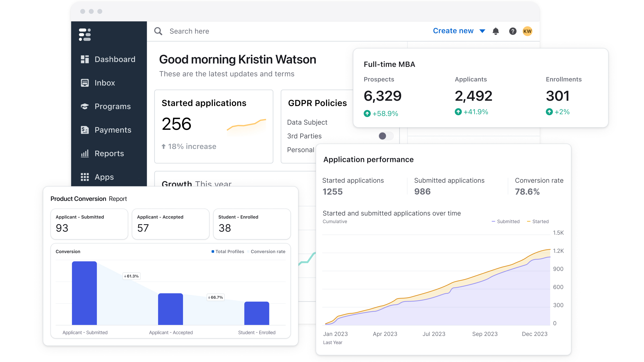Open the help question mark icon
The width and height of the screenshot is (644, 362).
tap(513, 31)
